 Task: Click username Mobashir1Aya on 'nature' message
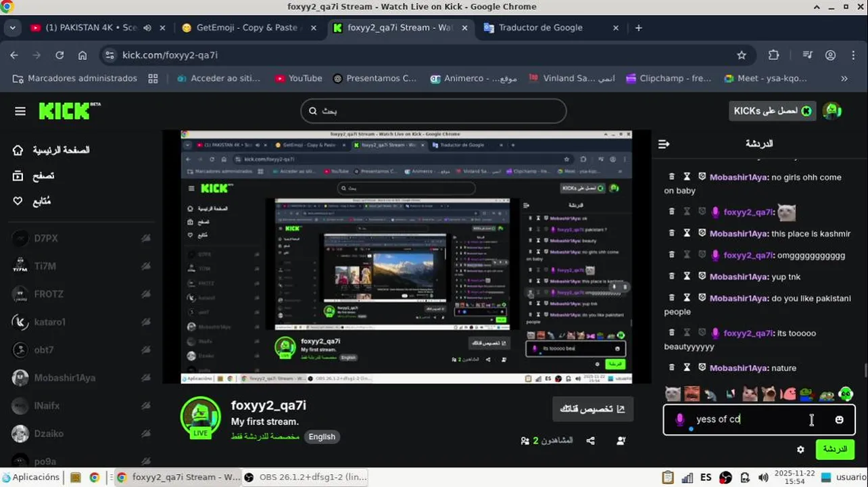click(x=739, y=368)
